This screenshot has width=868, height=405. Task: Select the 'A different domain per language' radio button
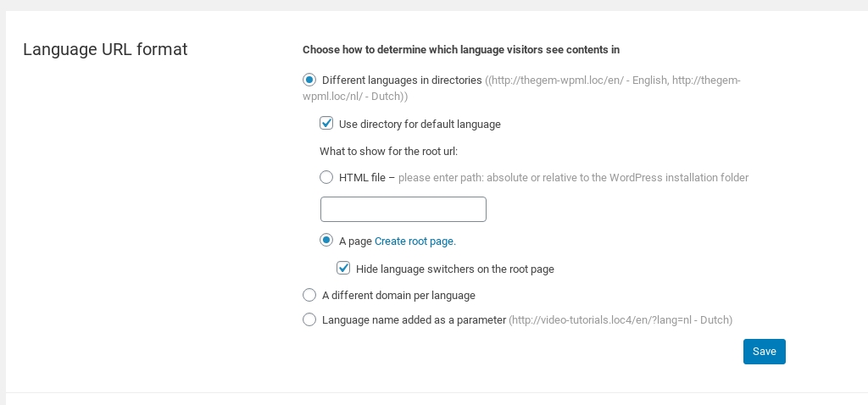[309, 296]
